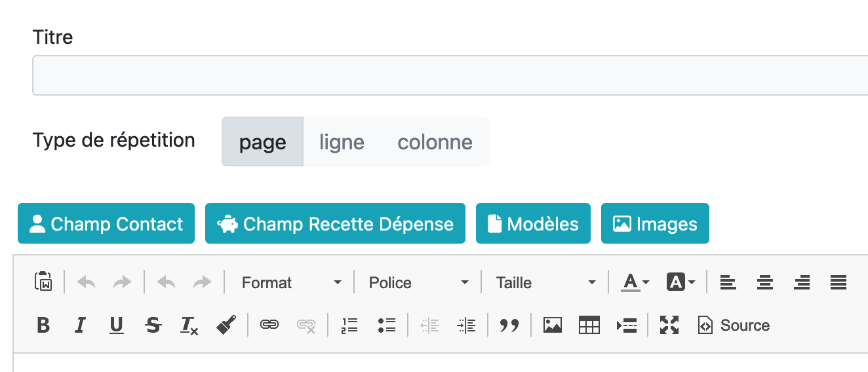
Task: Insert a link with the chain icon
Action: [x=269, y=325]
